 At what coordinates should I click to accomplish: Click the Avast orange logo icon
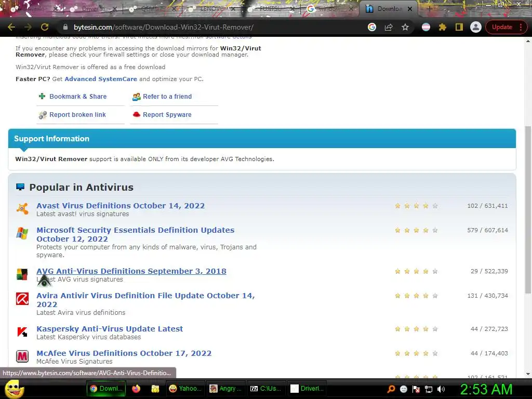pyautogui.click(x=22, y=208)
